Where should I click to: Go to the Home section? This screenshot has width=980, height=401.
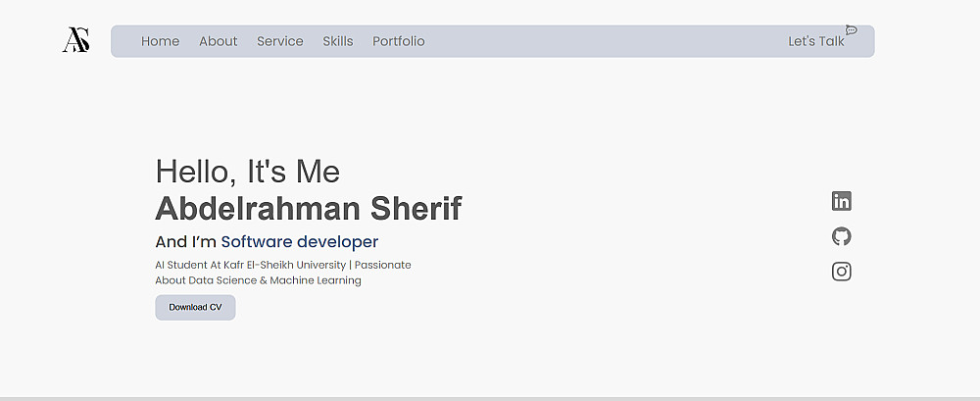(x=160, y=41)
